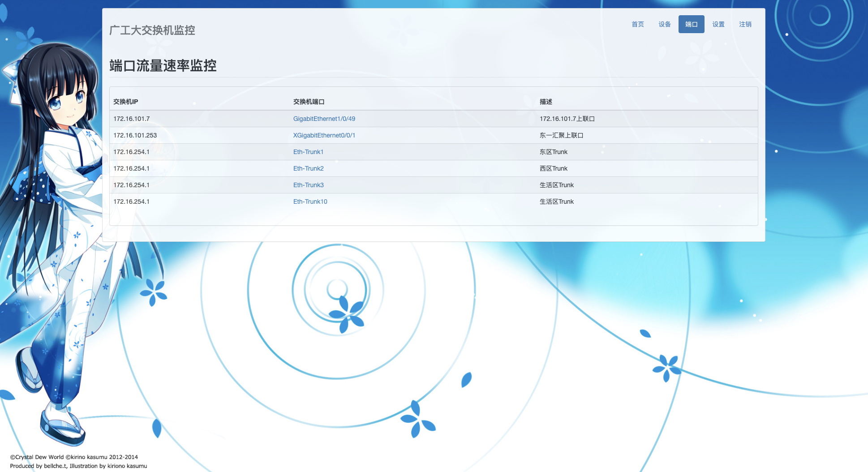Open the Eth-Trunk1 port link
Viewport: 868px width, 472px height.
click(308, 152)
